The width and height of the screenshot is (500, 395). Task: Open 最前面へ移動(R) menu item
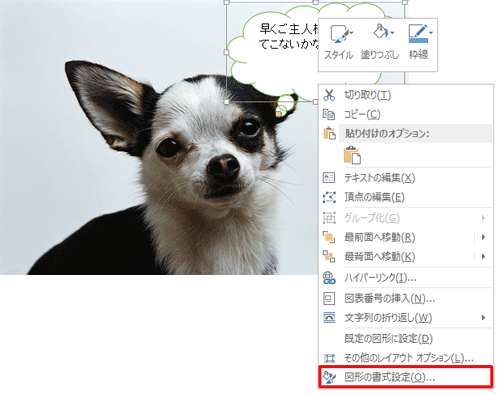[x=406, y=237]
